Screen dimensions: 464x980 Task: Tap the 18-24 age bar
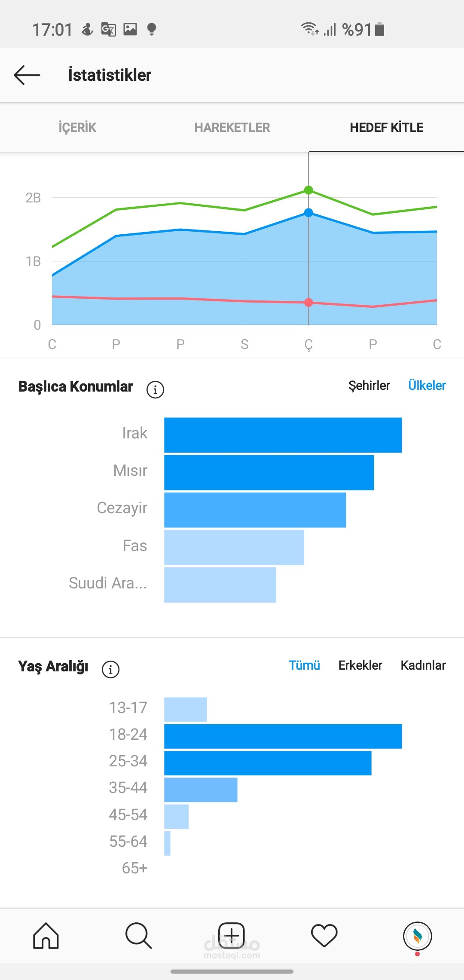283,736
